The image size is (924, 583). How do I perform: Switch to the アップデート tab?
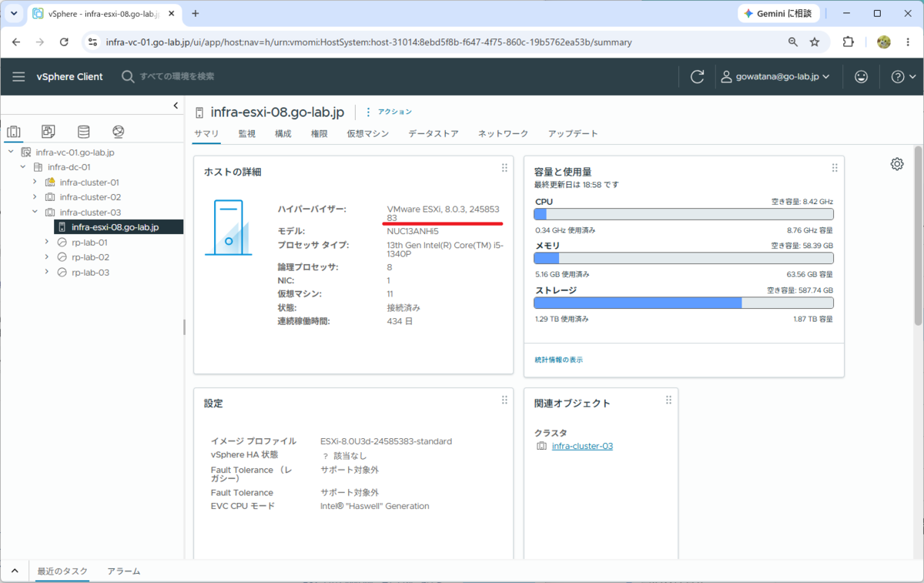573,134
